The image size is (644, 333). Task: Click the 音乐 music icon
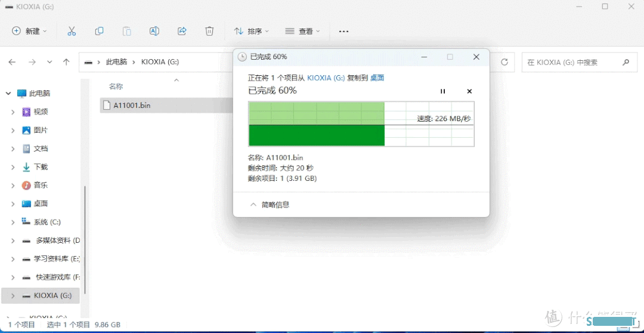coord(26,186)
